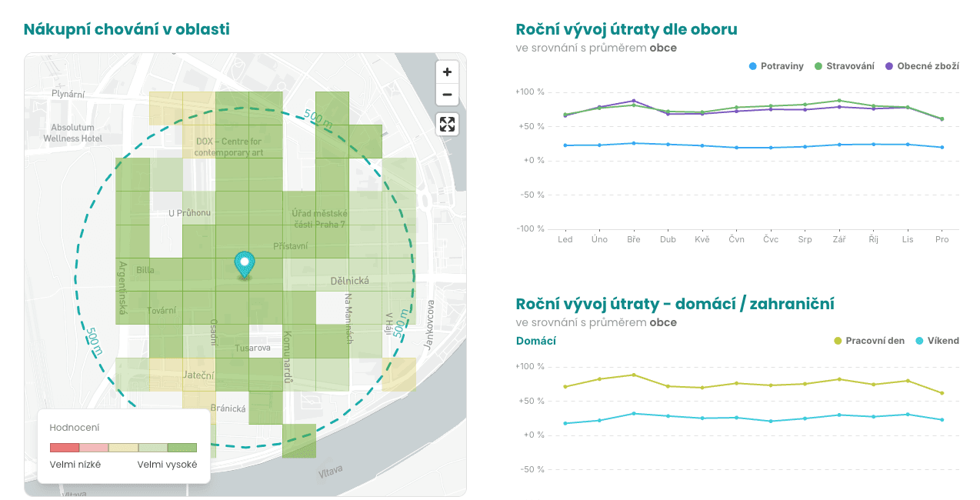This screenshot has width=980, height=500.
Task: Click the 'Plynární' street label
Action: pos(68,94)
